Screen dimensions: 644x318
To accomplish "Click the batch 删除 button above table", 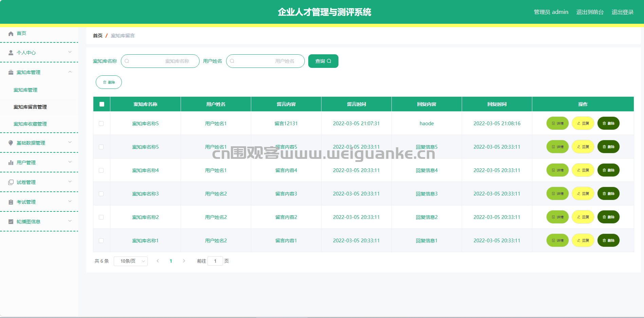I will pyautogui.click(x=109, y=82).
